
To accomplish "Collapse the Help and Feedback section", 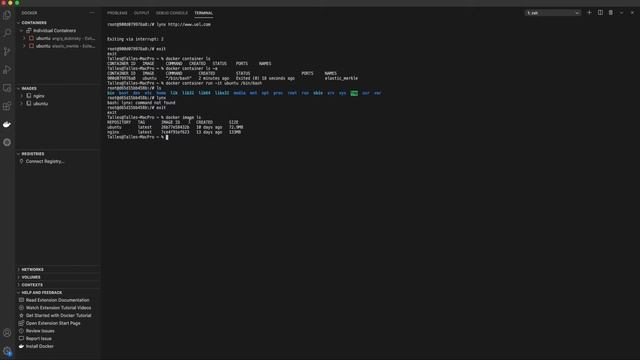I will pos(19,293).
